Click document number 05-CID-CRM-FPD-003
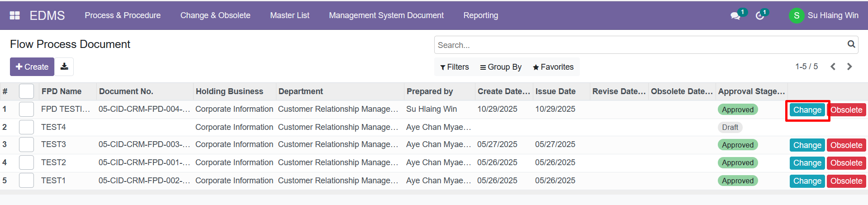 coord(144,144)
